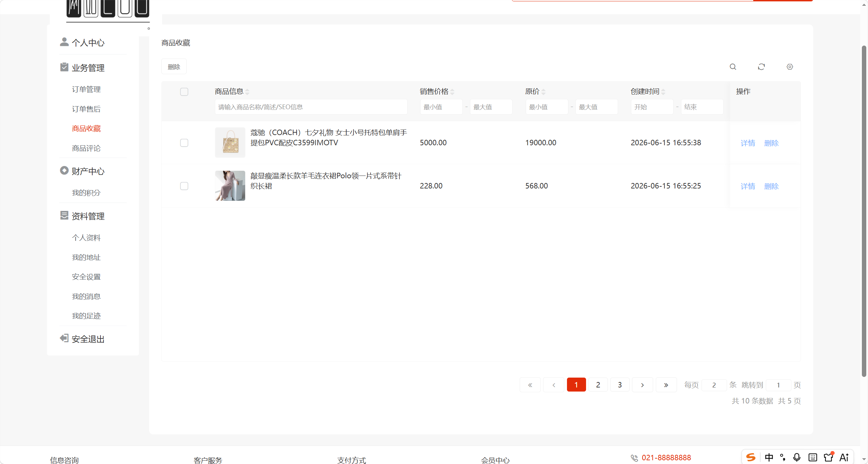Open 订单管理 in the sidebar

pos(86,89)
